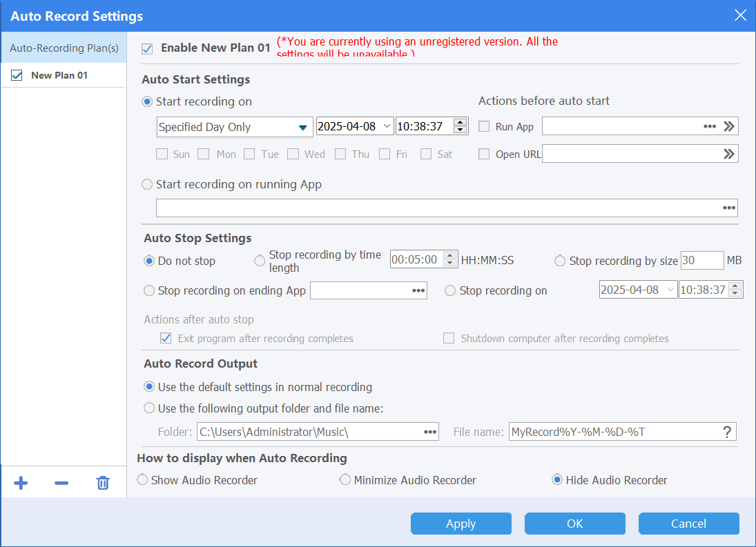Select Hide Audio Recorder option
This screenshot has width=756, height=547.
[557, 479]
